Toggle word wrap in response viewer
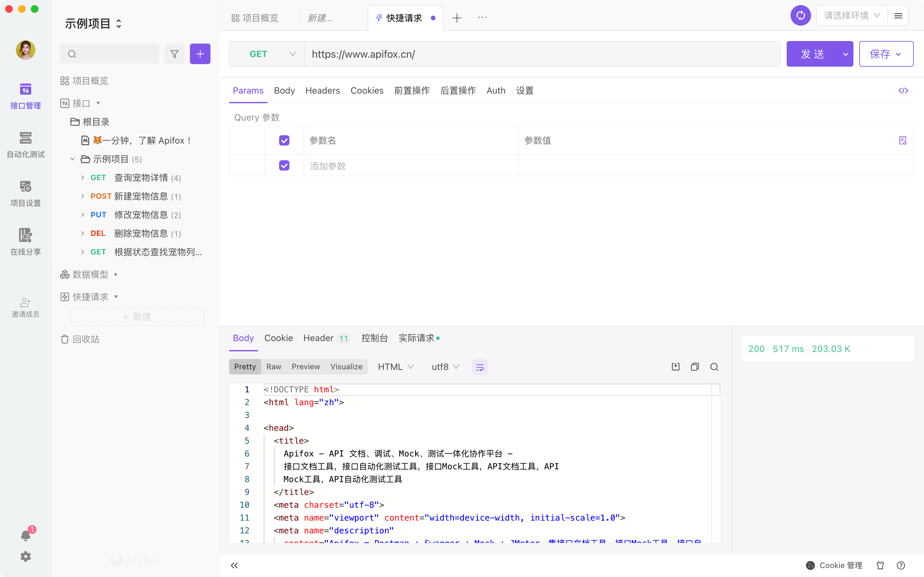This screenshot has width=924, height=577. (x=480, y=367)
